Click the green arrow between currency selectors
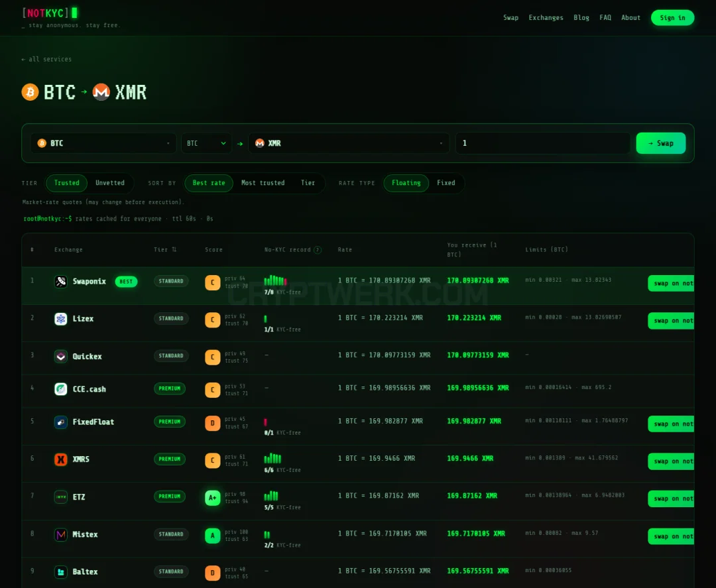The image size is (716, 588). pos(240,143)
